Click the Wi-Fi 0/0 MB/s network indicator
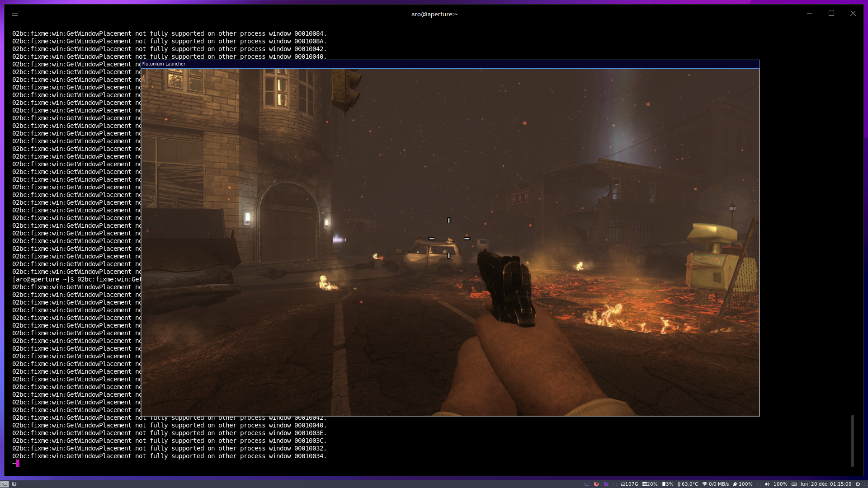 tap(716, 484)
